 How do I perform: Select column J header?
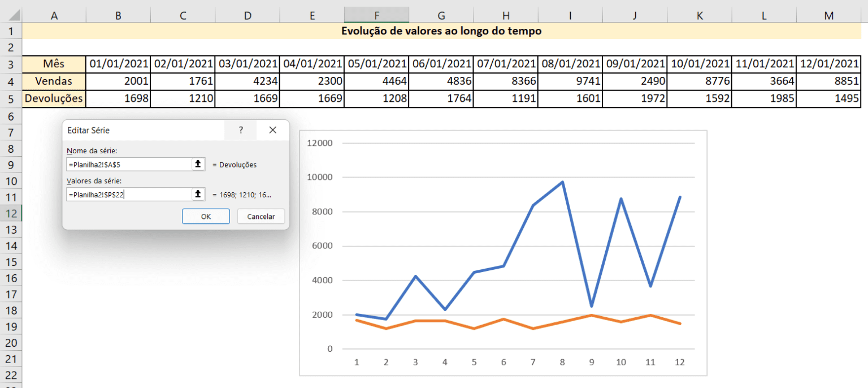635,16
